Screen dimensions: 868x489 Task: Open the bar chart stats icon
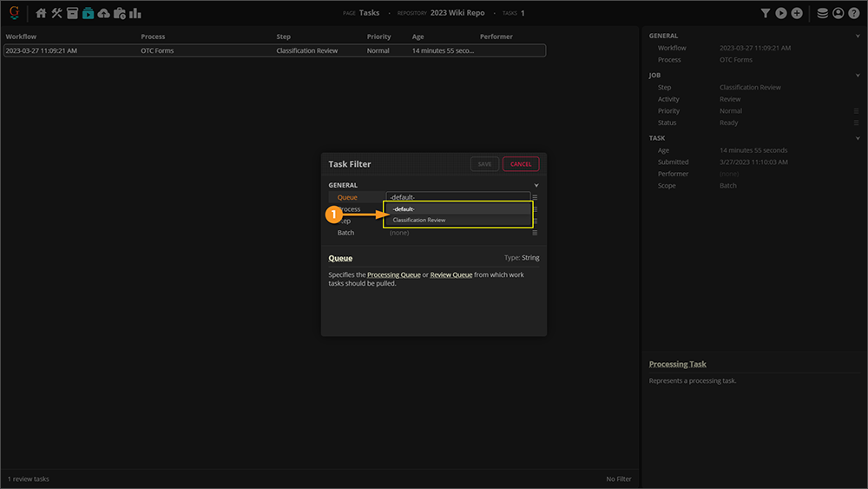tap(135, 13)
